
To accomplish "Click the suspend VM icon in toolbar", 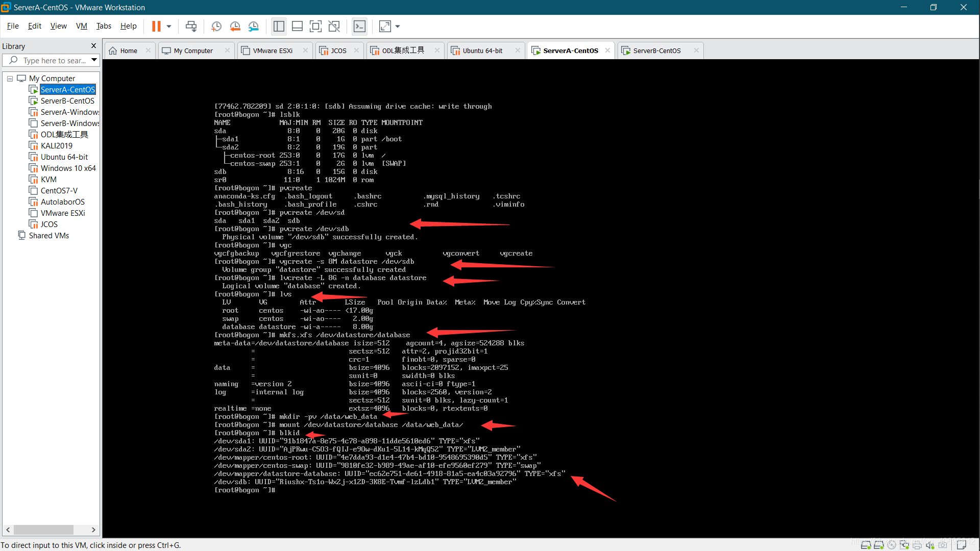I will point(156,26).
